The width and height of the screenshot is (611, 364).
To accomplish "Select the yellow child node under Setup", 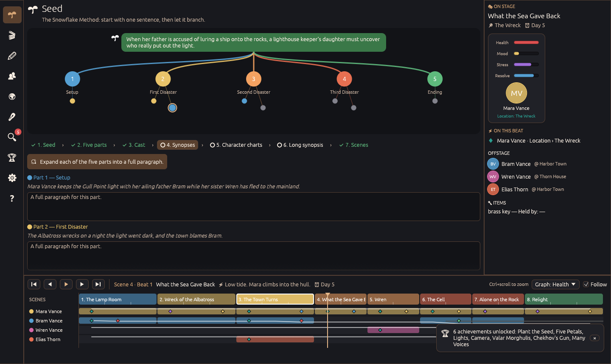I will pyautogui.click(x=73, y=101).
